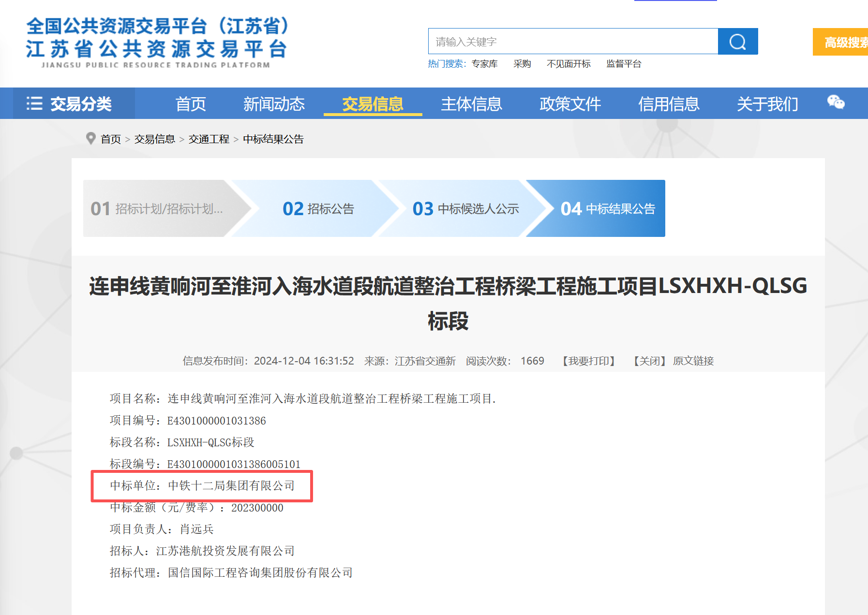Click hot search term 不见面开标
Viewport: 868px width, 615px height.
tap(569, 64)
